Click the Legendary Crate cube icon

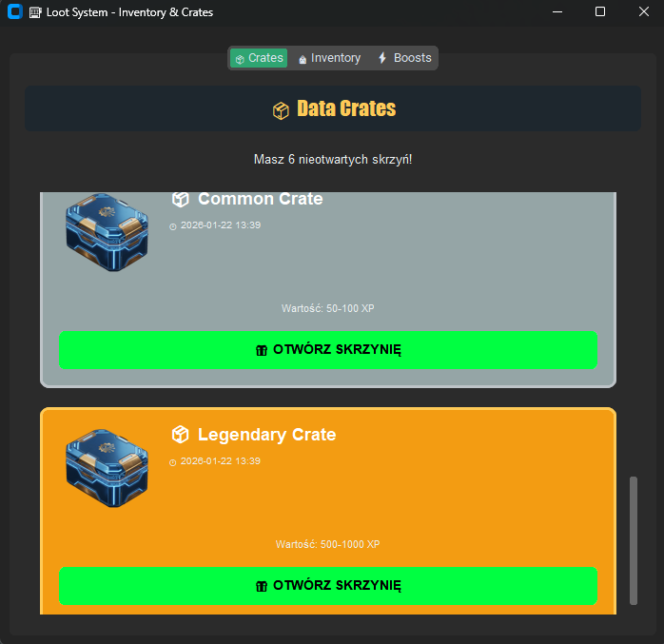coord(181,435)
